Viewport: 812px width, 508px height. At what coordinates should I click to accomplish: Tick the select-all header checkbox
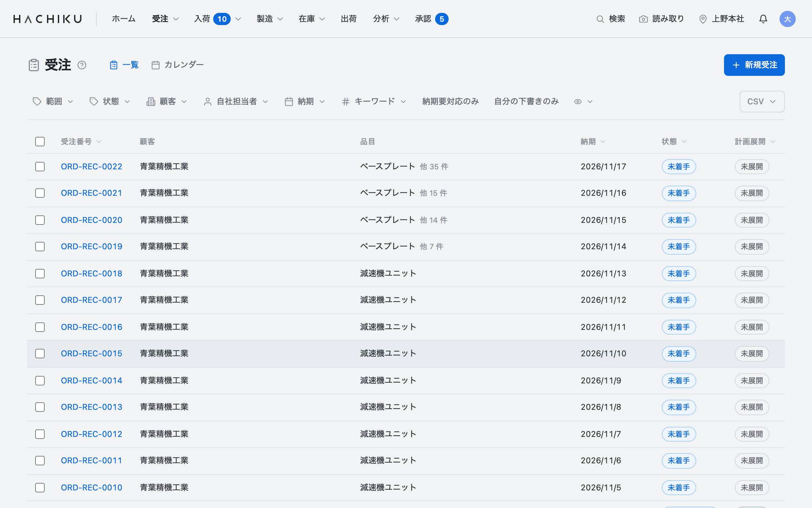click(40, 142)
